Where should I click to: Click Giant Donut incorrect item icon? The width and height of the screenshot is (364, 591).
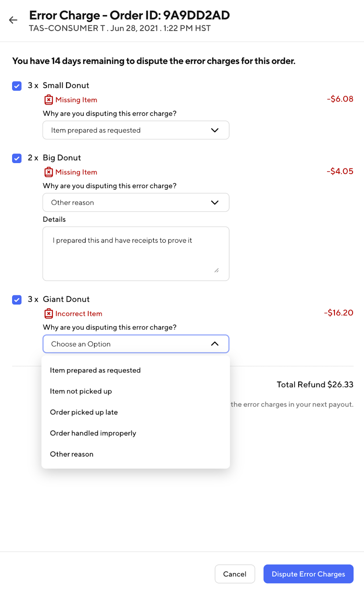click(x=48, y=314)
